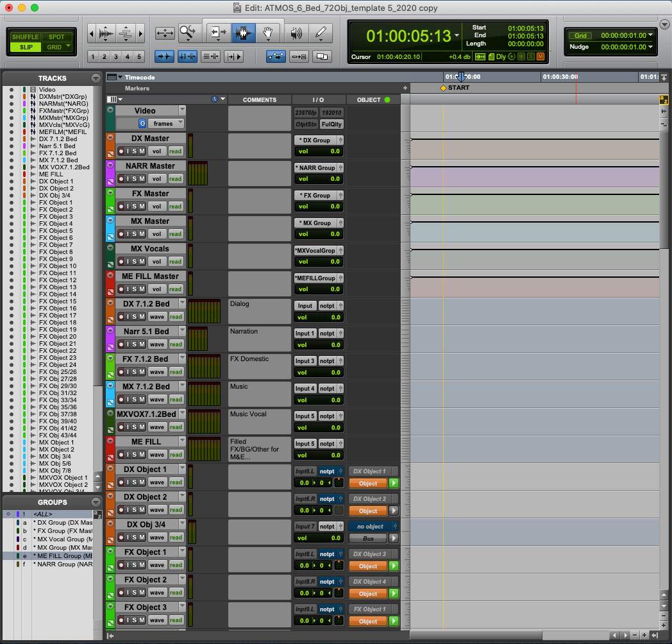Click the Zoom Toggle double-arrow icon
The height and width of the screenshot is (644, 672).
point(165,33)
